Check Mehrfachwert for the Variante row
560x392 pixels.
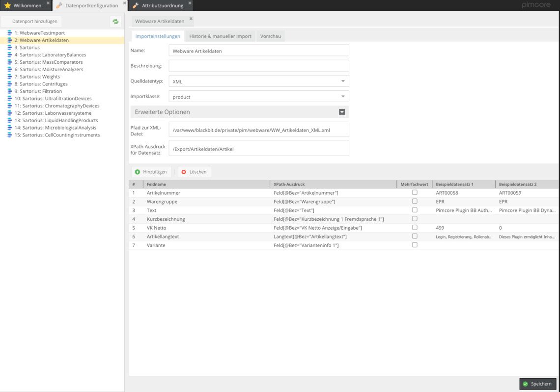pyautogui.click(x=415, y=245)
